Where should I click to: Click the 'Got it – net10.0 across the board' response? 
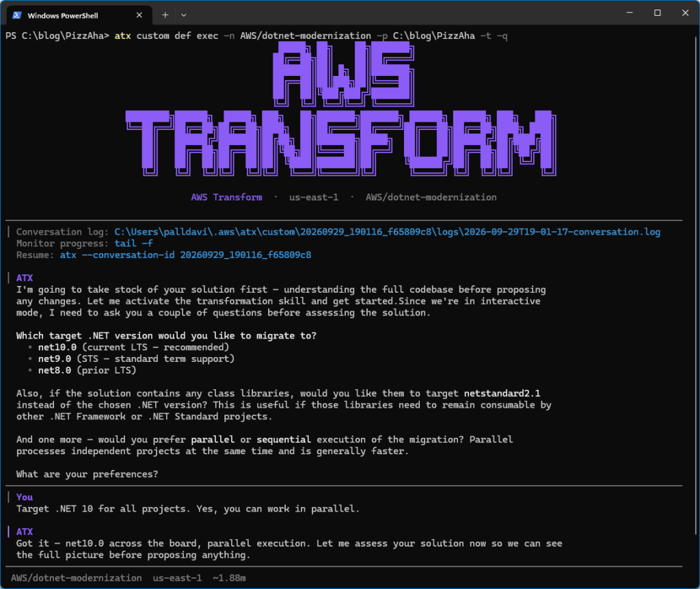[x=289, y=549]
